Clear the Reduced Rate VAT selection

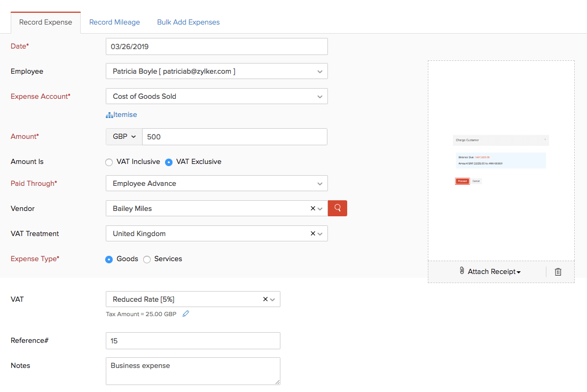265,299
